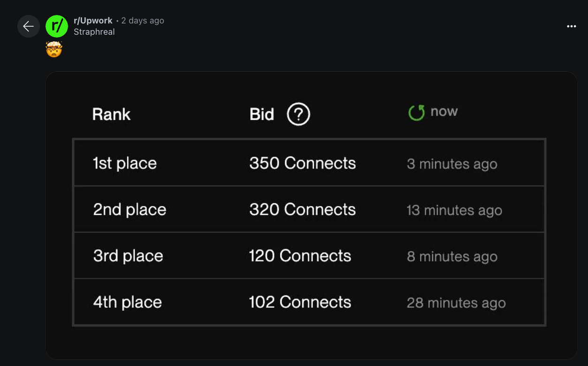Image resolution: width=588 pixels, height=366 pixels.
Task: Click the Bid help question mark icon
Action: click(298, 114)
